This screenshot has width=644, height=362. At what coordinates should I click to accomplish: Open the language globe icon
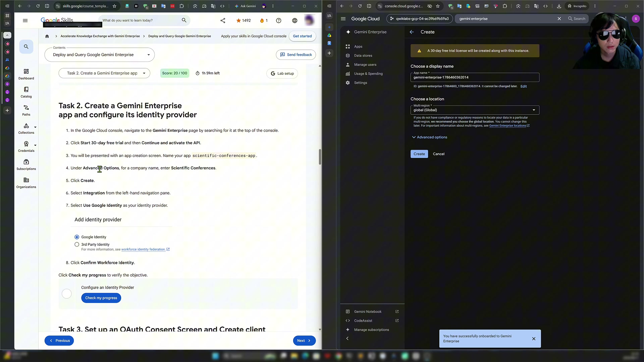(x=294, y=20)
